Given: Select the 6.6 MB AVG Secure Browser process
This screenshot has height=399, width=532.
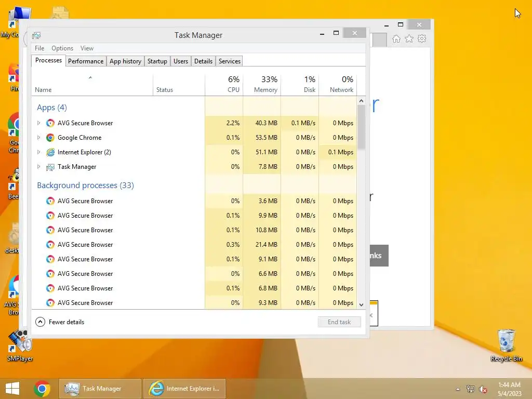Looking at the screenshot, I should (194, 274).
